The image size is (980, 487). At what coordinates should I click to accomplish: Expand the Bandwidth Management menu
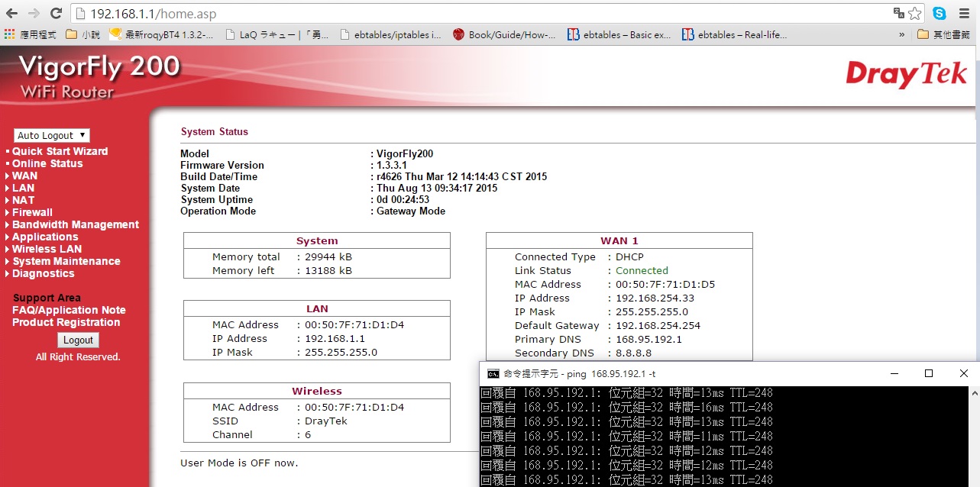[x=76, y=224]
